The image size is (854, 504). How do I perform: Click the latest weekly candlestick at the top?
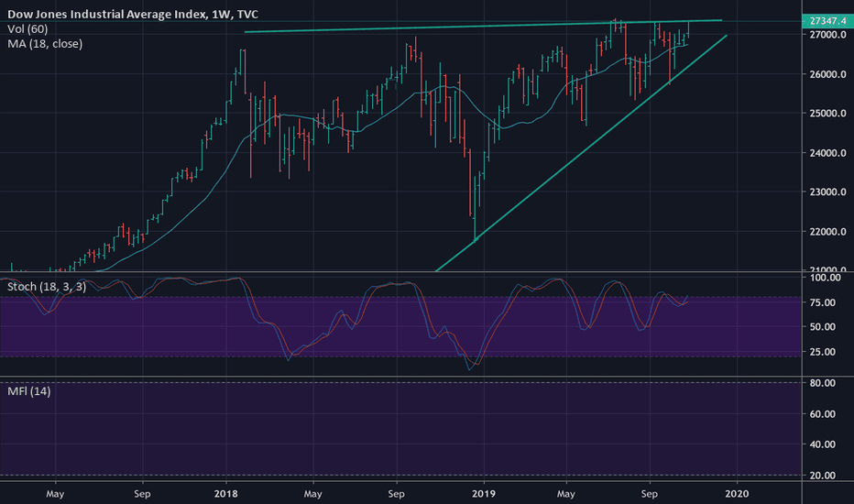point(689,29)
